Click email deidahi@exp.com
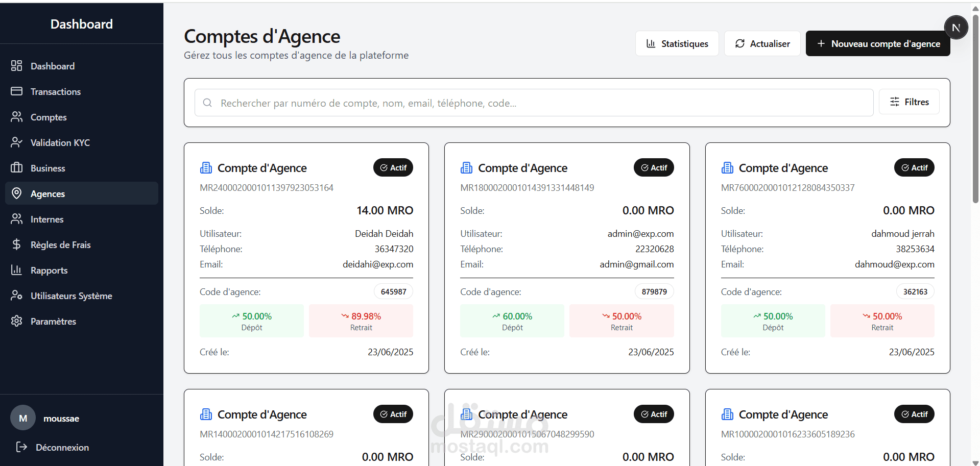The width and height of the screenshot is (980, 466). tap(378, 264)
